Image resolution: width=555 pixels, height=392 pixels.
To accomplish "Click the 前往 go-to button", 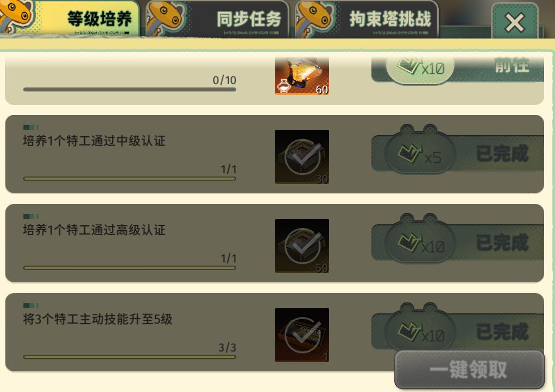I will (x=512, y=66).
